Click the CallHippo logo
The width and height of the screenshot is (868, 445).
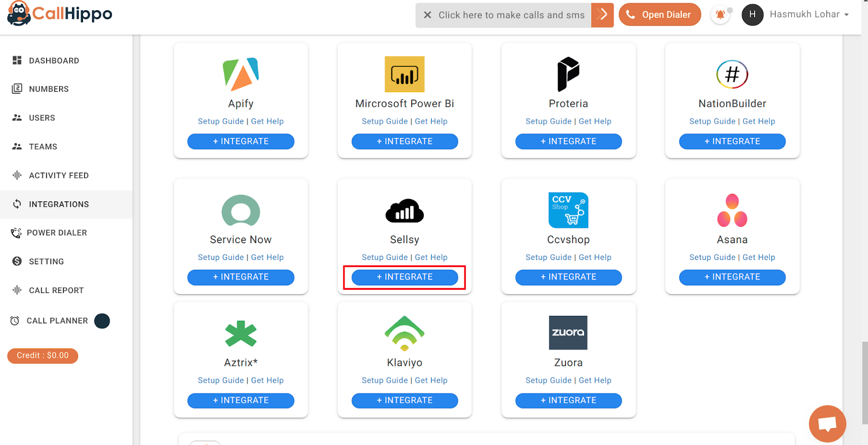tap(60, 14)
